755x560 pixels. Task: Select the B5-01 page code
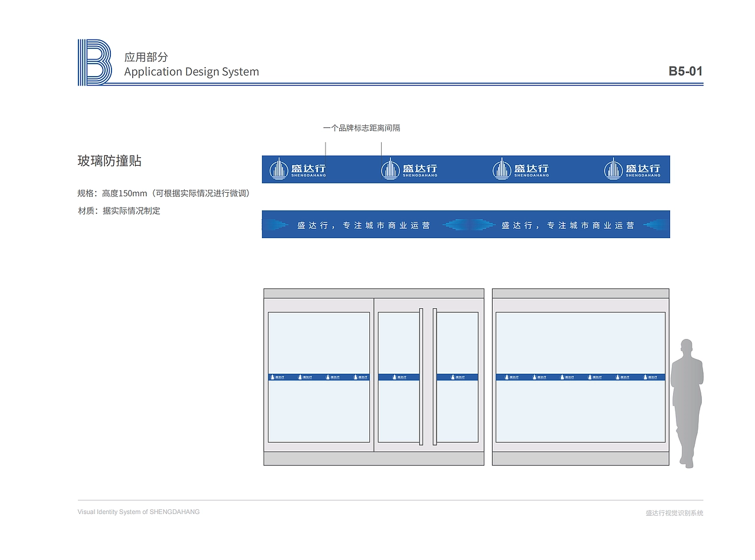coord(685,71)
